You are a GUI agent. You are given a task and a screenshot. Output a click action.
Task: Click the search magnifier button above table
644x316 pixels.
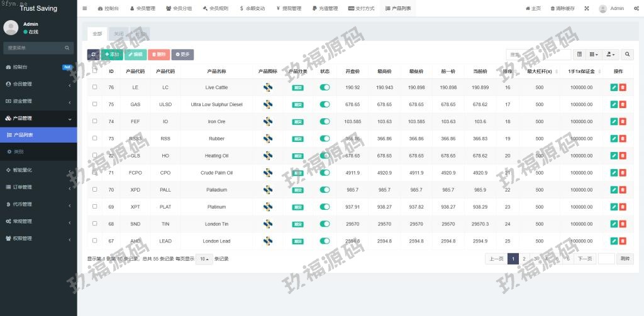coord(627,55)
